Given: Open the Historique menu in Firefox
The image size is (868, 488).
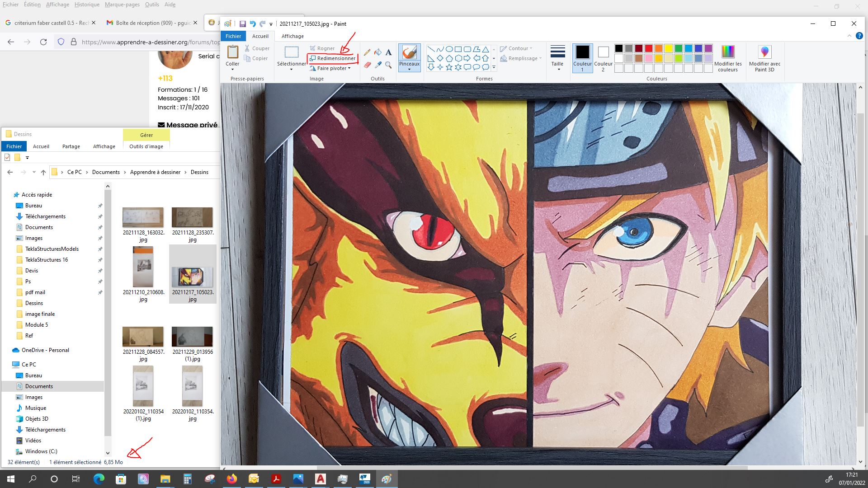Looking at the screenshot, I should pyautogui.click(x=87, y=5).
